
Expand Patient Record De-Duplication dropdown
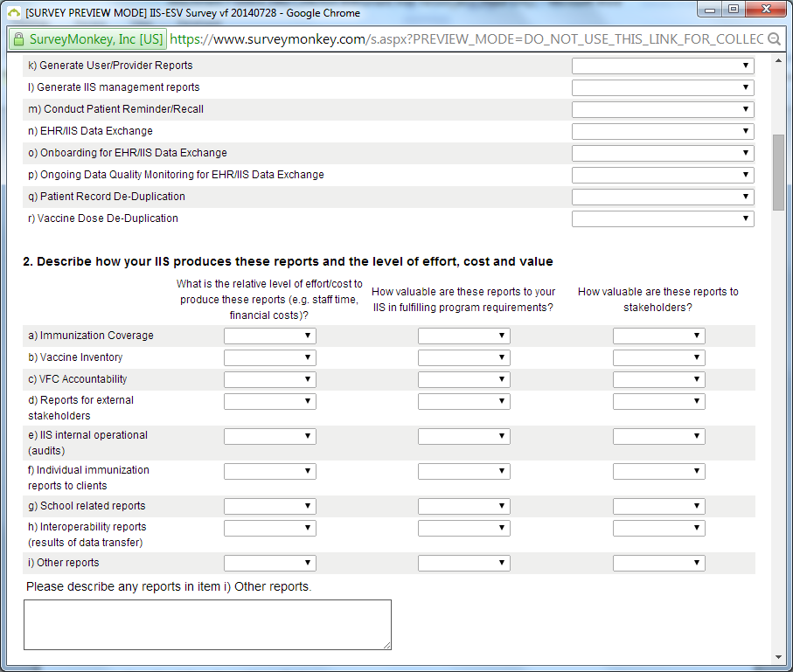662,197
